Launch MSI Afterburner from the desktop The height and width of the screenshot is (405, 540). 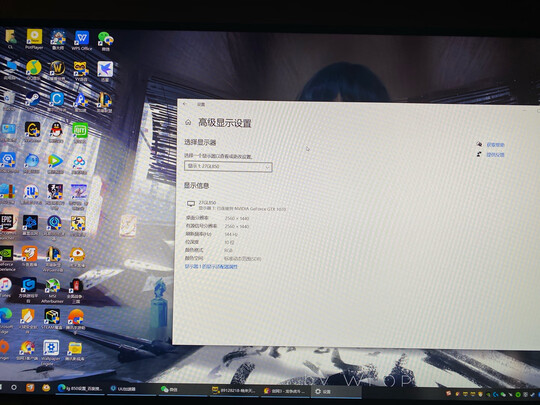(x=52, y=291)
